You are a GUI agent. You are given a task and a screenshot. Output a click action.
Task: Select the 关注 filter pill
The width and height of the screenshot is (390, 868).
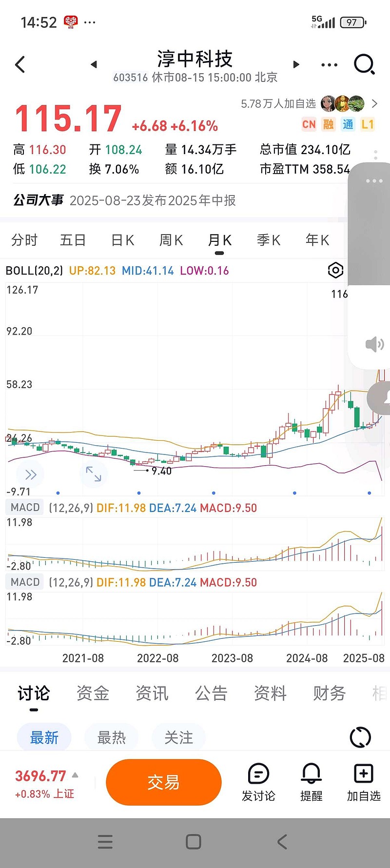178,737
